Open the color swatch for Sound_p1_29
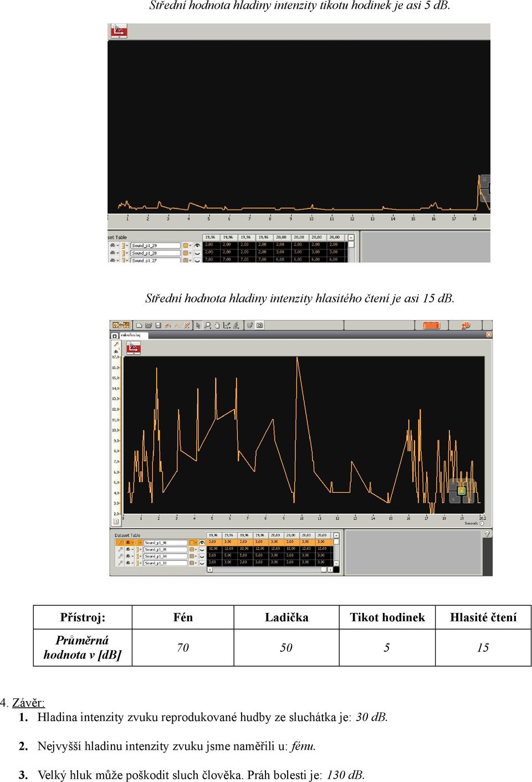This screenshot has height=782, width=532. 187,246
